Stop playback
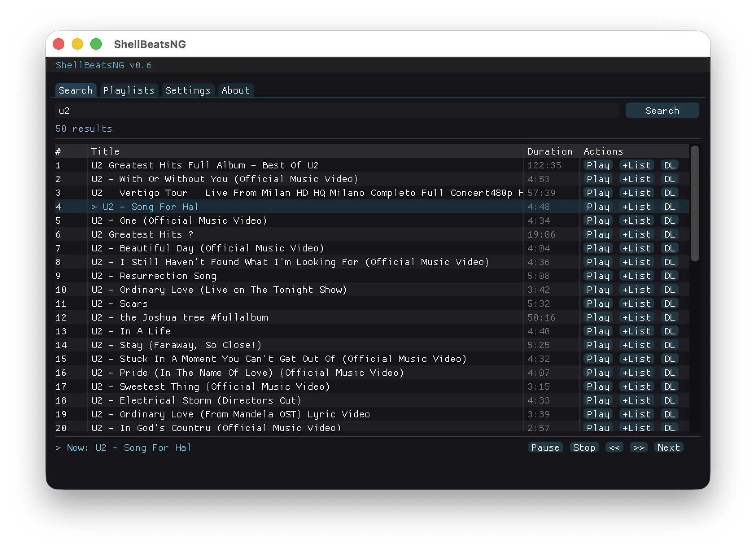Screen dimensions: 756x550 pos(584,447)
